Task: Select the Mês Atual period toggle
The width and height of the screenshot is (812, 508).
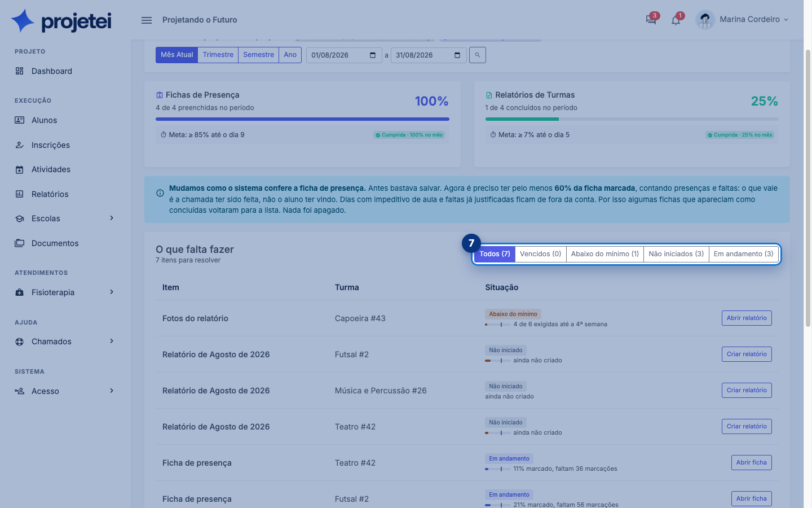Action: point(176,55)
